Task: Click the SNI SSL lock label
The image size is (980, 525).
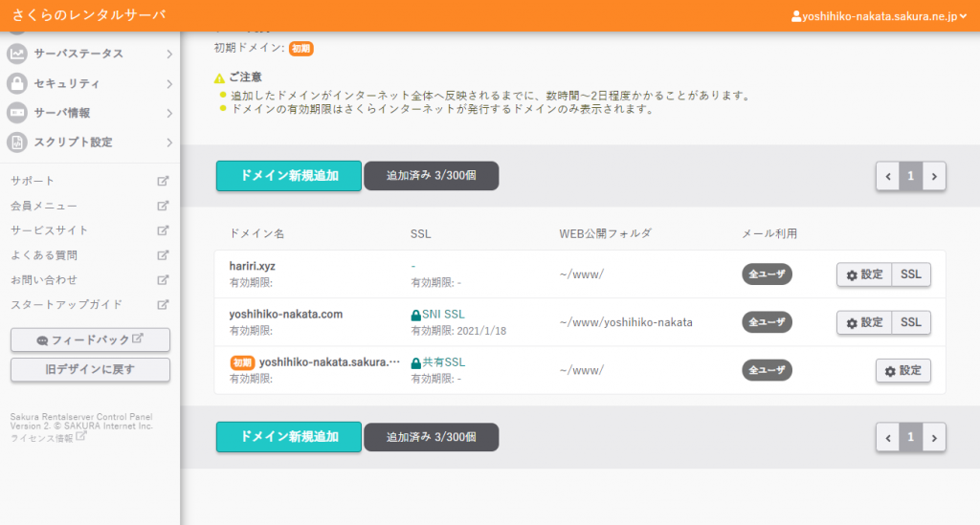Action: [437, 315]
